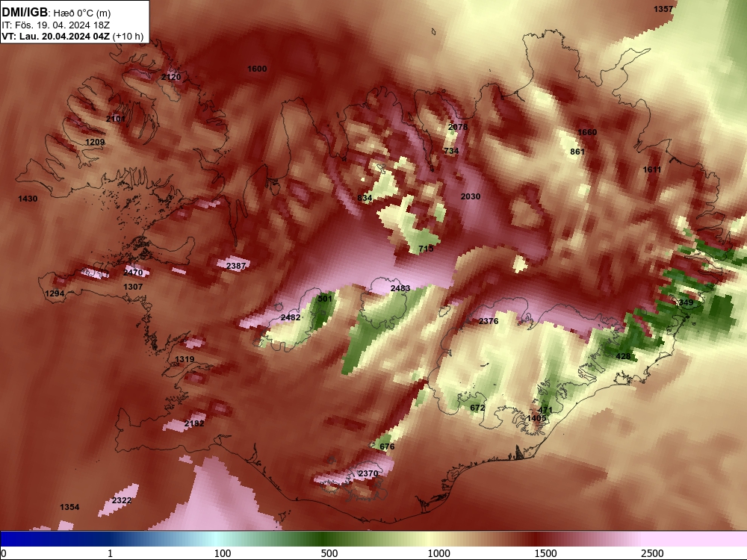
Task: Click the 1000 legend tick label
Action: (x=438, y=553)
